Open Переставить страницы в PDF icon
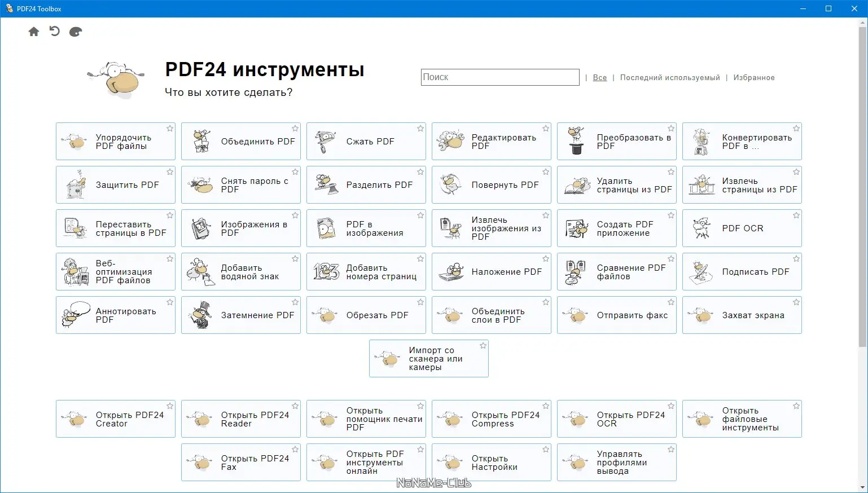The height and width of the screenshot is (493, 868). (x=76, y=228)
